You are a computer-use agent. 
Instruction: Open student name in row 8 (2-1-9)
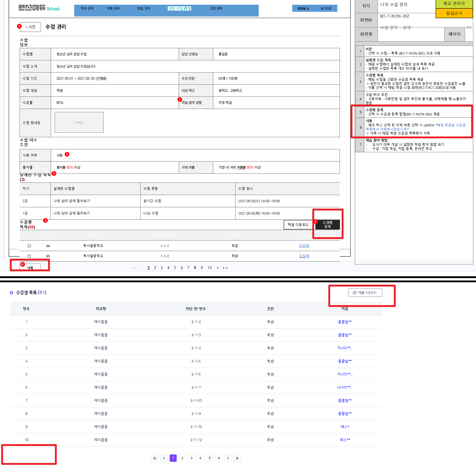coord(345,414)
